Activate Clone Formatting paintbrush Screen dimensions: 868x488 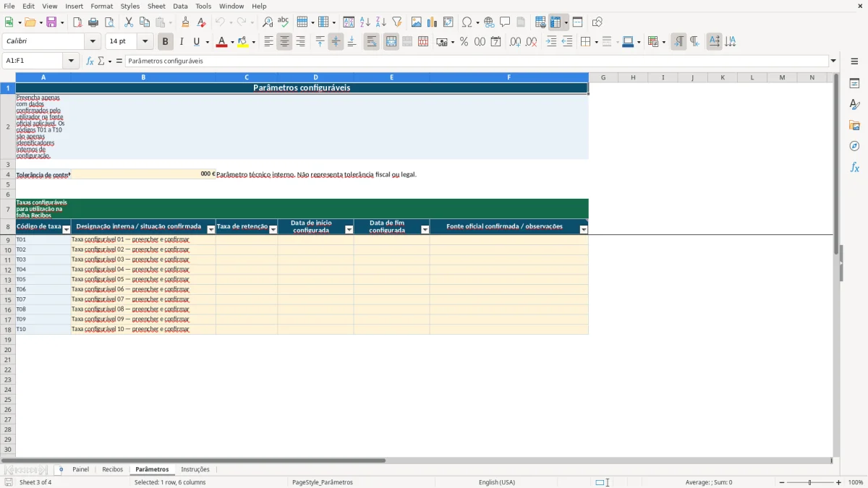[185, 22]
